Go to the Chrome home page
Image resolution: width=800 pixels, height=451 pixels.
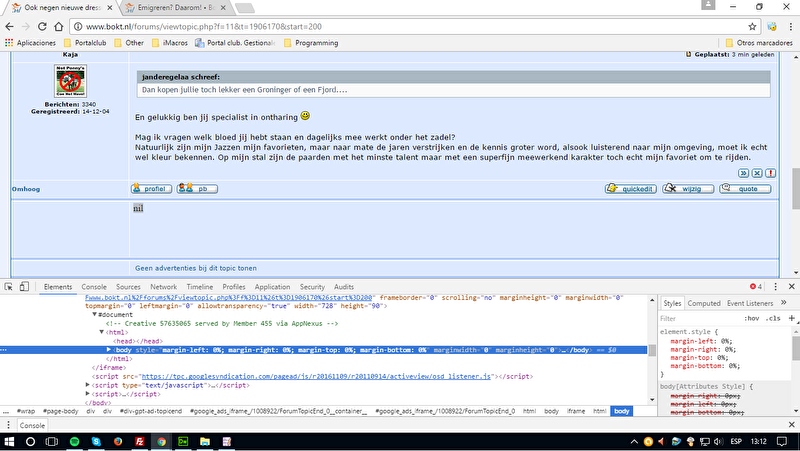point(59,27)
